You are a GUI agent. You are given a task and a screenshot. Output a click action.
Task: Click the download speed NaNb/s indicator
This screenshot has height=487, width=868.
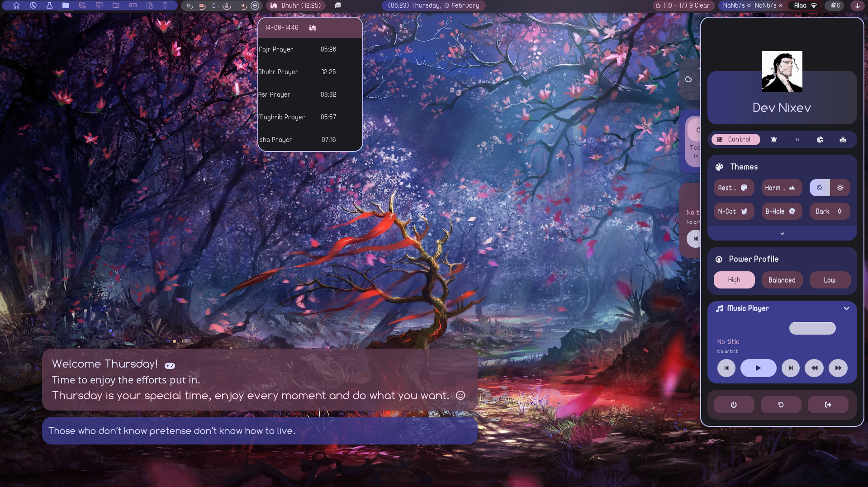(x=737, y=5)
